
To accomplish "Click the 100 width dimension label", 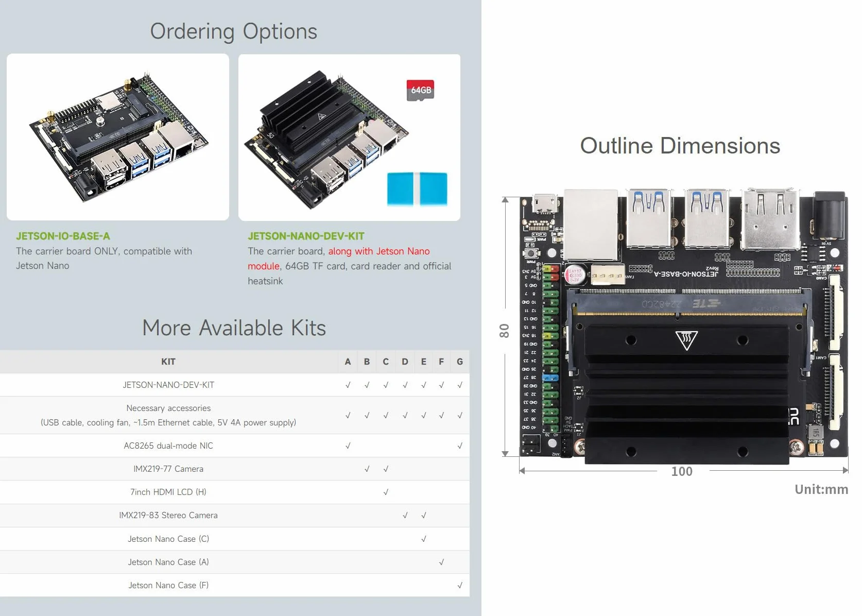I will pyautogui.click(x=682, y=471).
